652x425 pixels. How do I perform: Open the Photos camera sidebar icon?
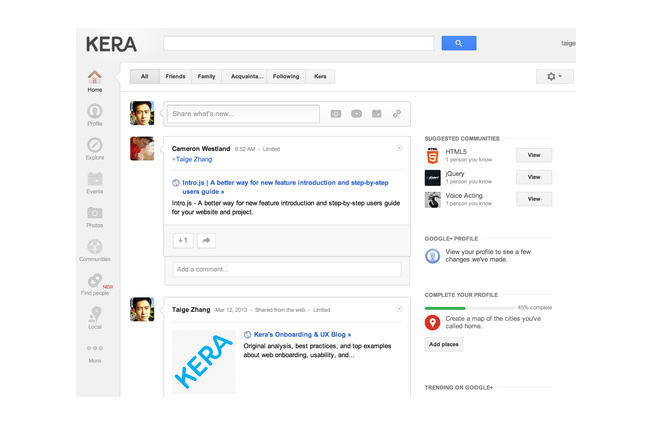[95, 213]
